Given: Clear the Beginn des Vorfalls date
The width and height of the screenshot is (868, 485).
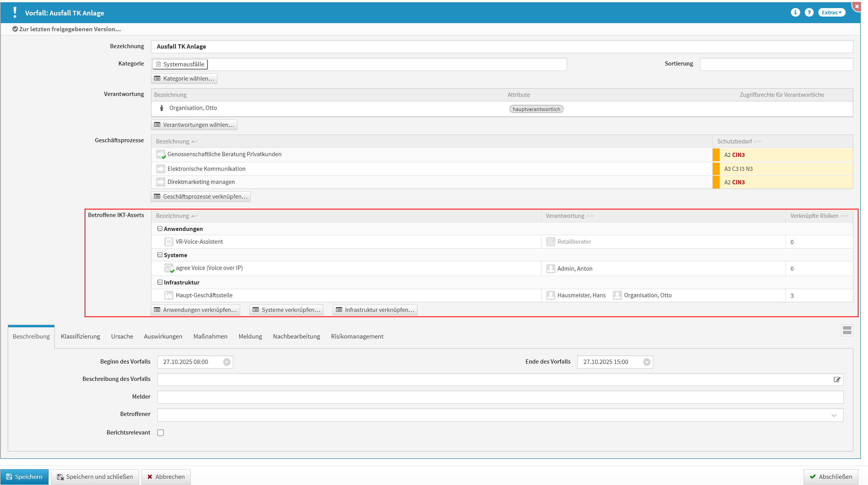Looking at the screenshot, I should click(227, 362).
